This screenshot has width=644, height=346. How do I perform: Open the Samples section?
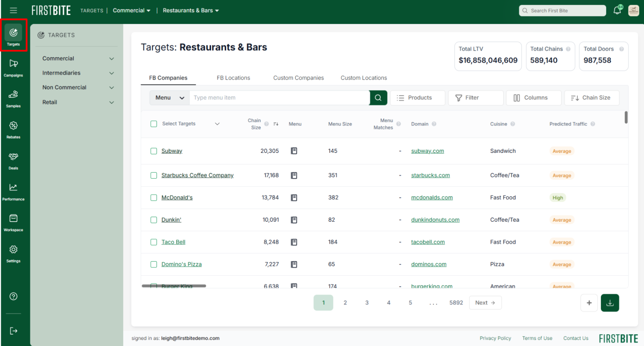point(13,99)
